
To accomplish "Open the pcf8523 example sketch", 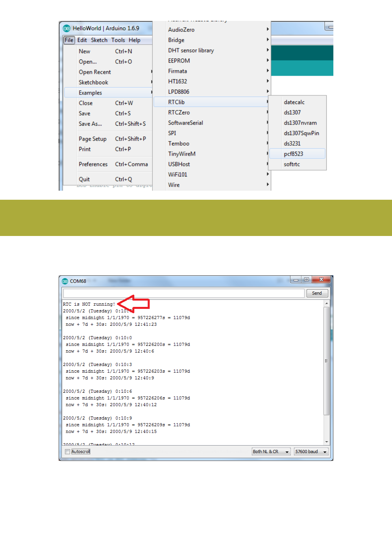I will [x=298, y=154].
